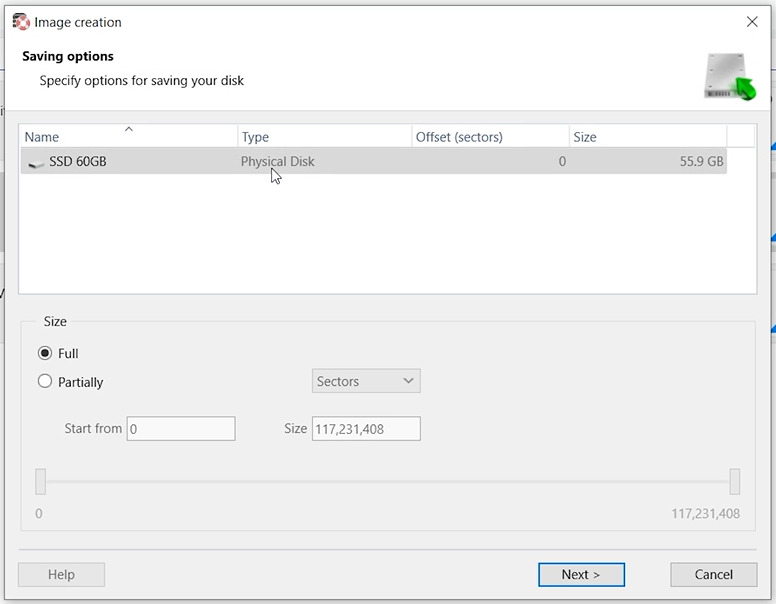Click the Physical Disk type cell
Image resolution: width=776 pixels, height=604 pixels.
[277, 161]
